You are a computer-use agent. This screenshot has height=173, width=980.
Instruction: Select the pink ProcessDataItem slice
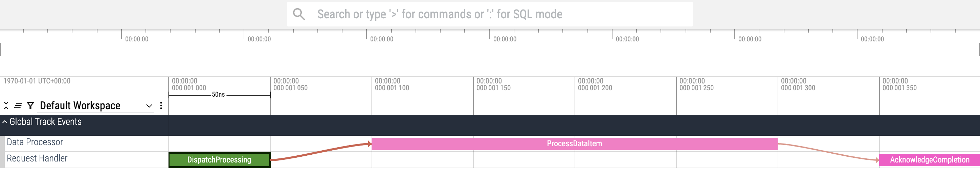574,144
